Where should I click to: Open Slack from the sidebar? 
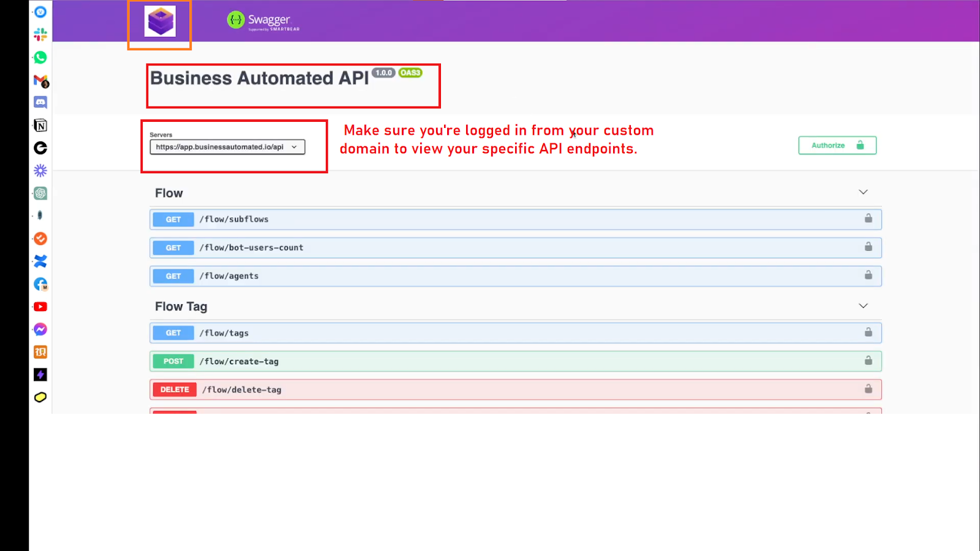pos(40,34)
